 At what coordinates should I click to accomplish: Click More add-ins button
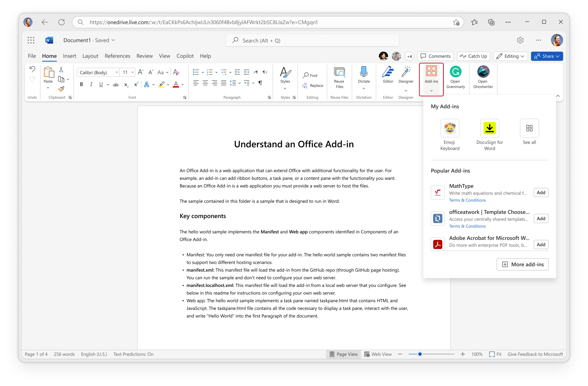523,264
